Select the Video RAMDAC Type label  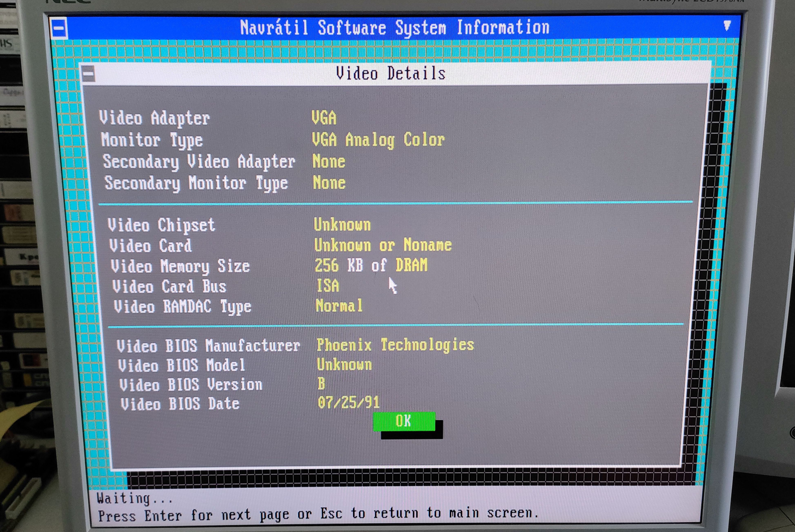pos(182,307)
